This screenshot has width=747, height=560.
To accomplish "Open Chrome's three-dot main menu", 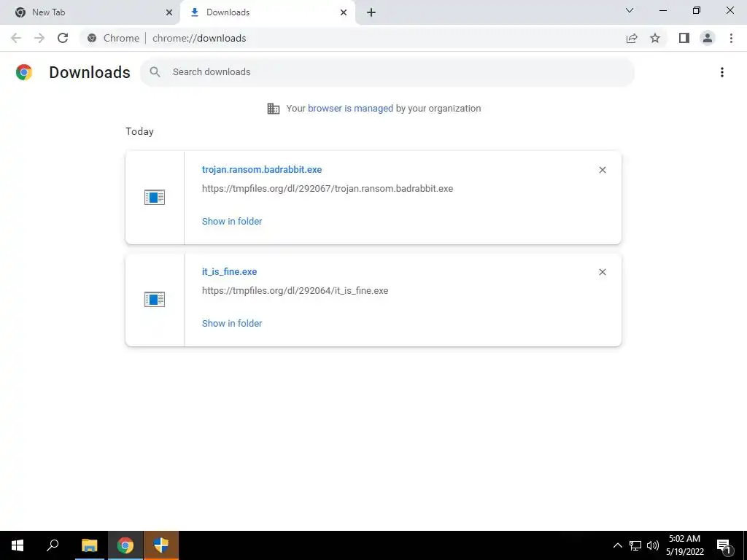I will [731, 38].
